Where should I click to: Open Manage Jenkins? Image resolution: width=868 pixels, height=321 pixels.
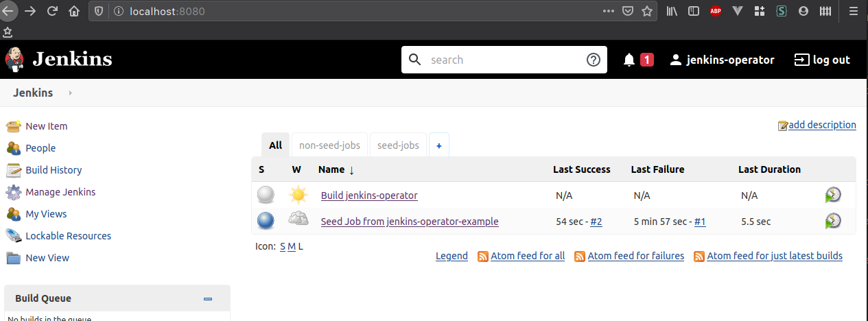pyautogui.click(x=60, y=192)
